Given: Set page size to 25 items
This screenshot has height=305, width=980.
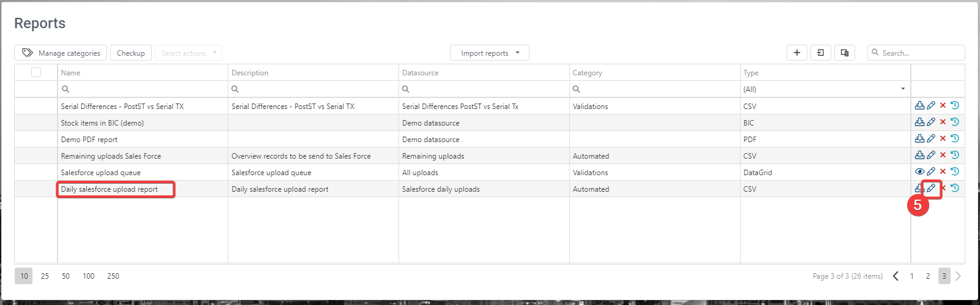Looking at the screenshot, I should pyautogui.click(x=45, y=276).
